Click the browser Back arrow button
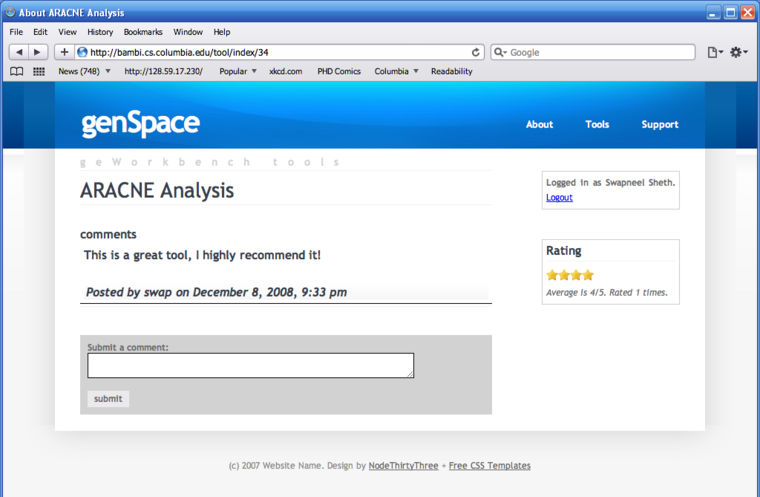Image resolution: width=760 pixels, height=497 pixels. (19, 52)
